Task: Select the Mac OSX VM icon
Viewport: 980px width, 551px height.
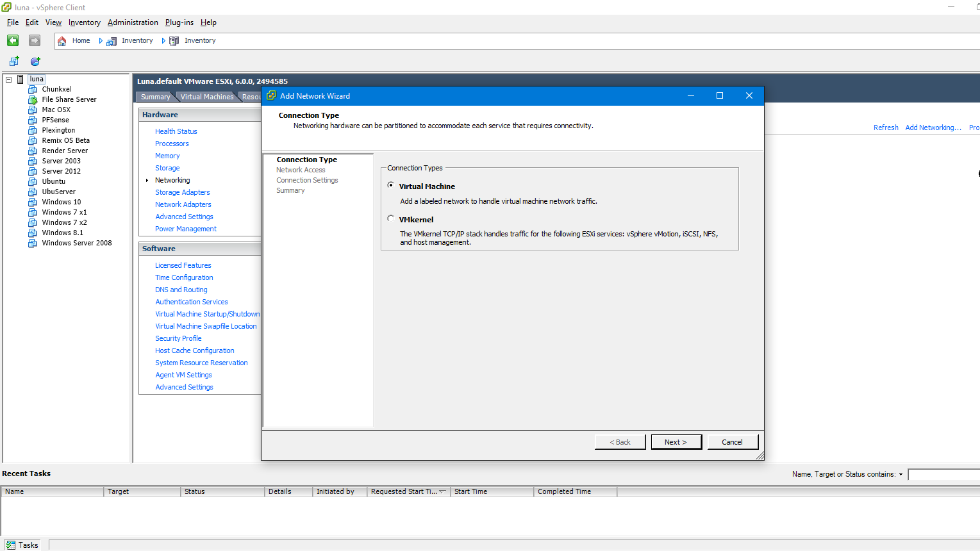Action: click(33, 110)
